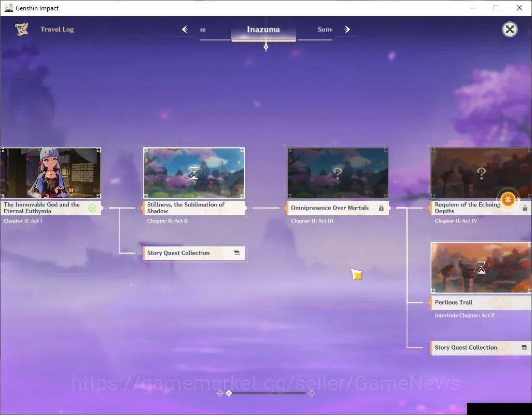Image resolution: width=532 pixels, height=415 pixels.
Task: Click the Travel Log scroll icon
Action: 22,29
